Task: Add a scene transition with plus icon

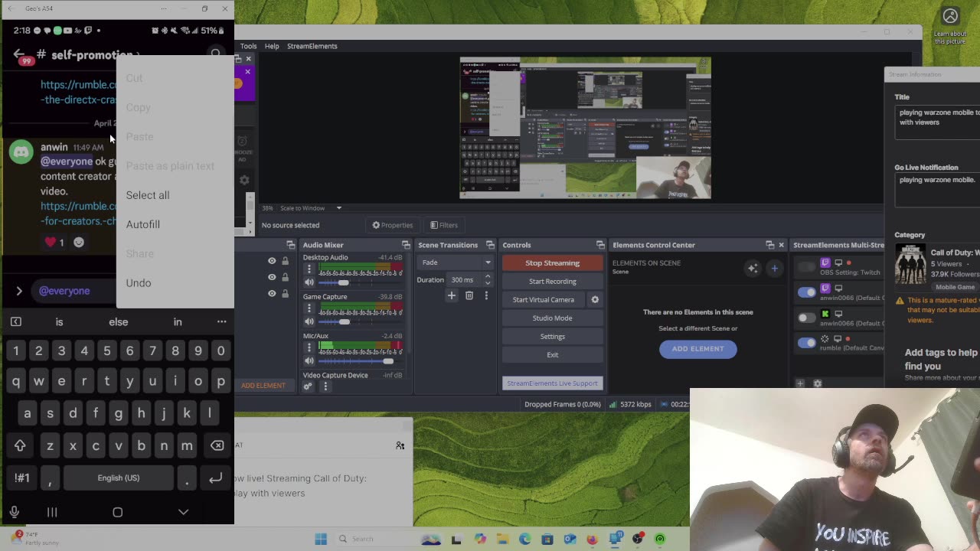Action: (x=451, y=295)
